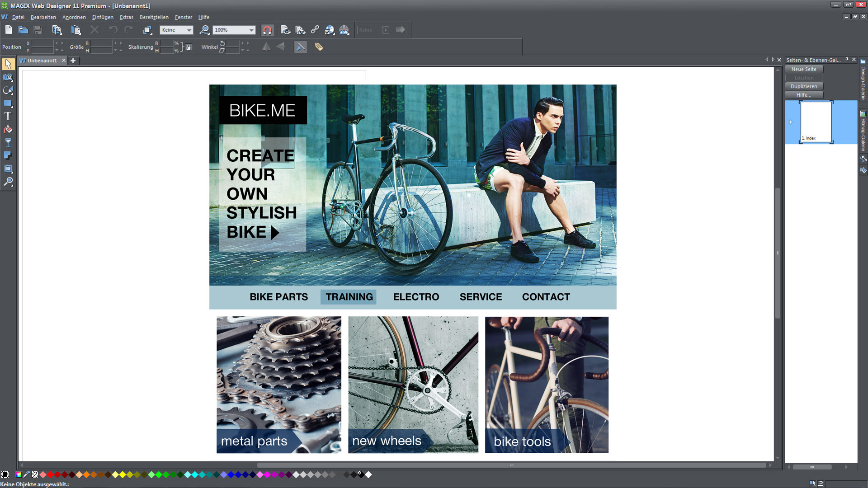Open the Photo tool in the toolbox
868x488 pixels.
click(x=8, y=77)
